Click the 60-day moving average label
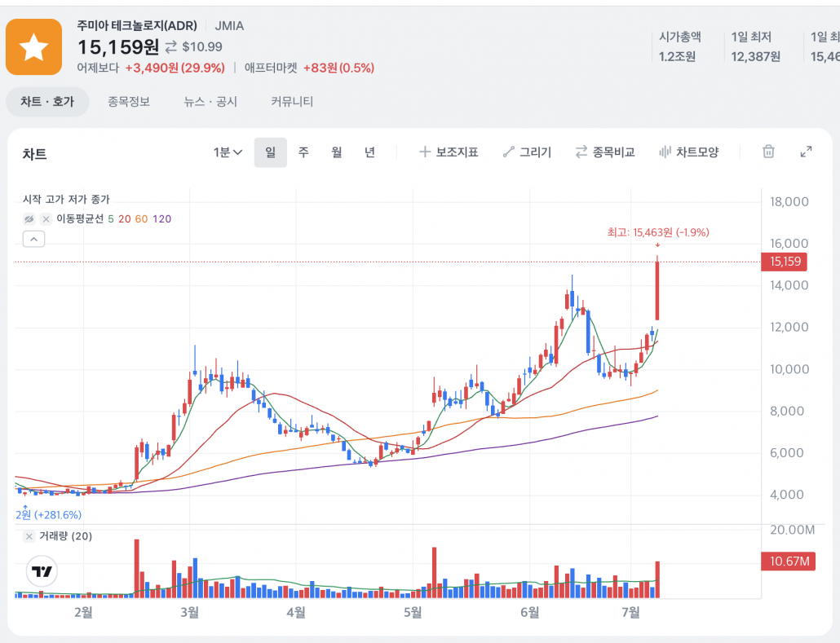The image size is (840, 643). (141, 219)
